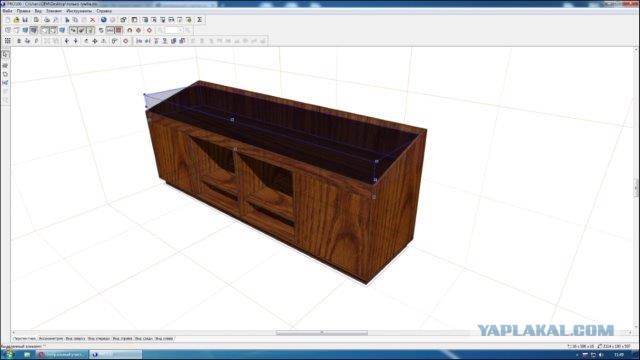
Task: Click the first alignment icon after the red circle
Action: coord(139,41)
